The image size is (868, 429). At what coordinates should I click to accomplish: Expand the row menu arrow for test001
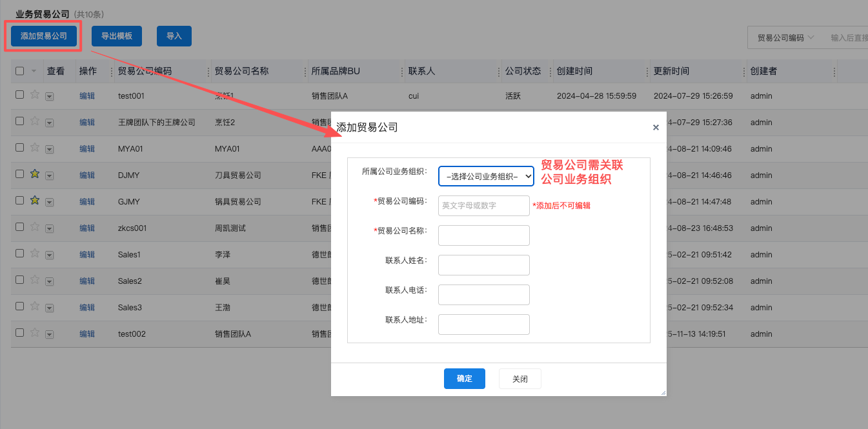click(50, 96)
